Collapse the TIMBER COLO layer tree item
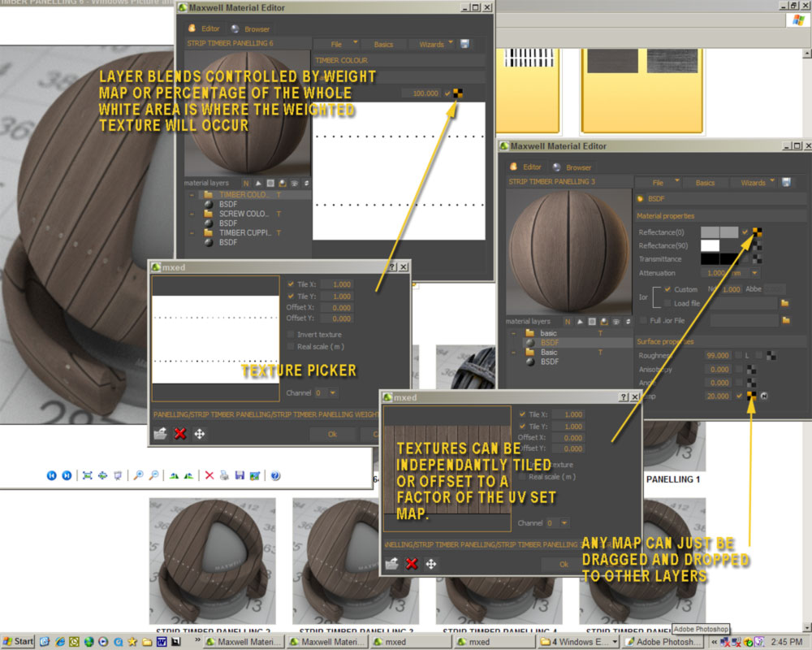812x650 pixels. [x=192, y=195]
